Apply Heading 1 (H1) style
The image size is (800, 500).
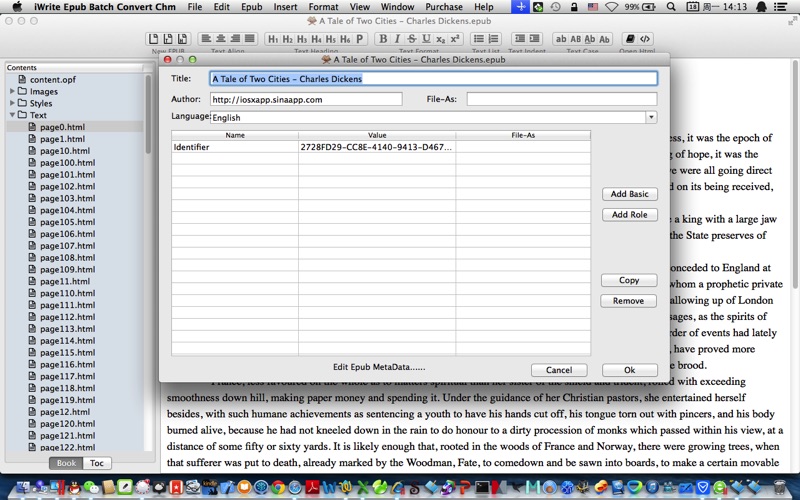point(273,39)
